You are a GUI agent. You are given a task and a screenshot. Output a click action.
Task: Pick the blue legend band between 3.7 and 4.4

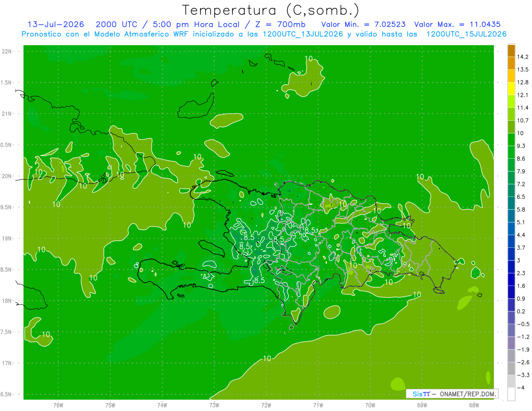pyautogui.click(x=511, y=241)
